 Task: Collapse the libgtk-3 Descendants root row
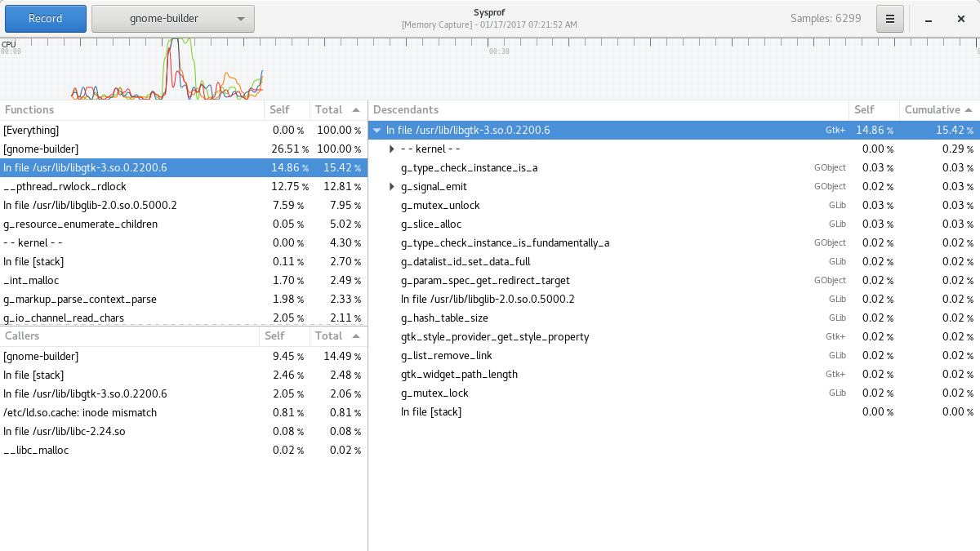coord(376,131)
